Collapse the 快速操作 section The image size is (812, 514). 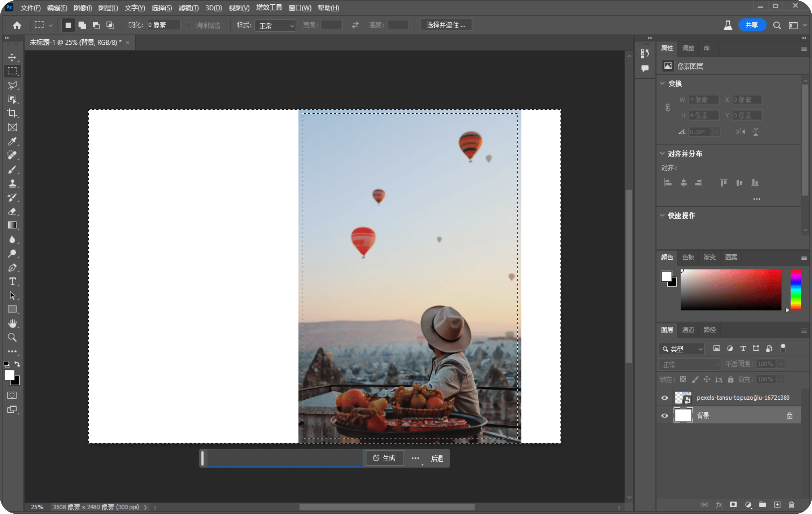tap(663, 215)
